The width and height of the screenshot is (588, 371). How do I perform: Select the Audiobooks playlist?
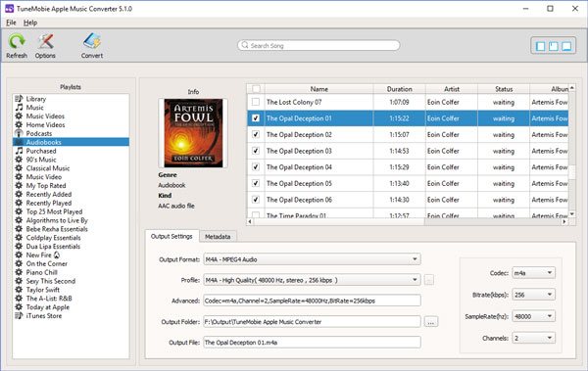point(72,142)
